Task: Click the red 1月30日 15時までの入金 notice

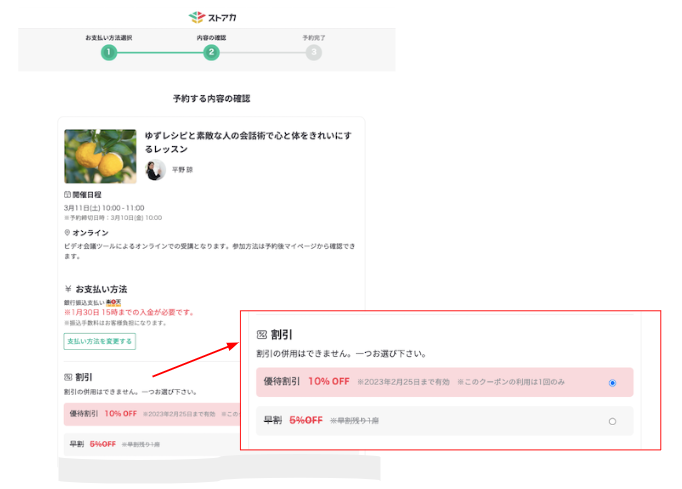Action: (x=129, y=312)
